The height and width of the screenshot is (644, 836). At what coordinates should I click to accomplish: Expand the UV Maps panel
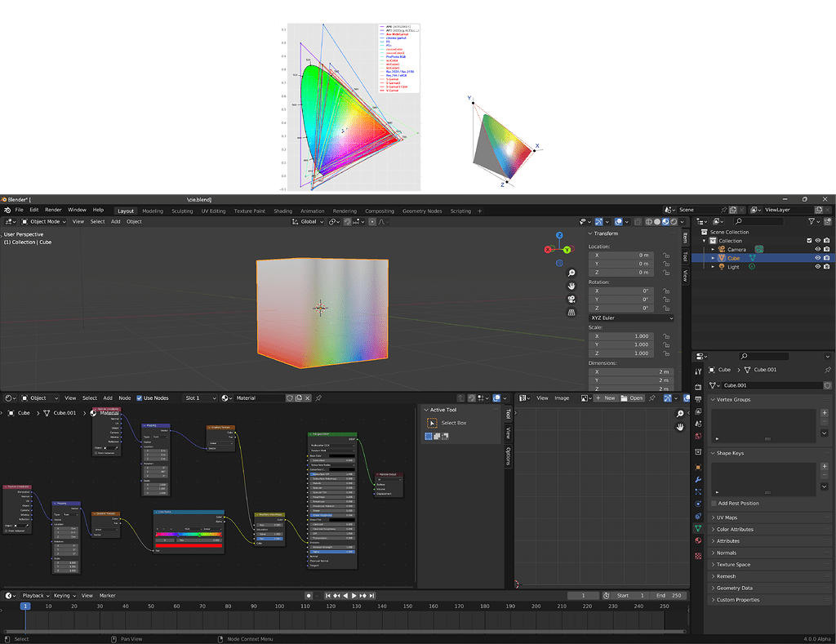pyautogui.click(x=726, y=517)
